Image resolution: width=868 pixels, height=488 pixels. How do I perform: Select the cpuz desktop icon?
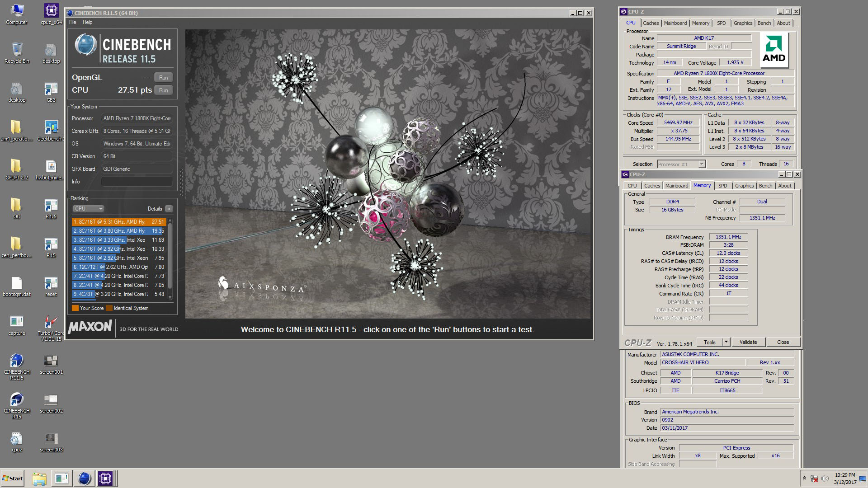coord(17,441)
